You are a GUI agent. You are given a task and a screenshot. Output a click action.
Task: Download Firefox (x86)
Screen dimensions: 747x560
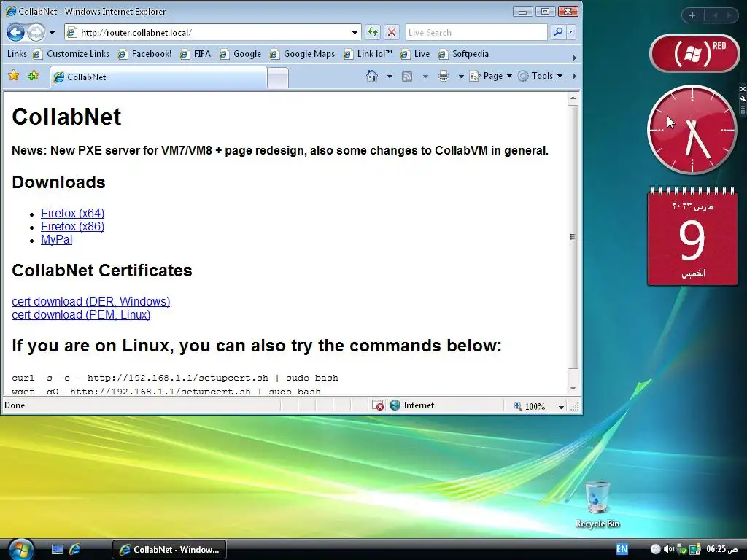(72, 226)
